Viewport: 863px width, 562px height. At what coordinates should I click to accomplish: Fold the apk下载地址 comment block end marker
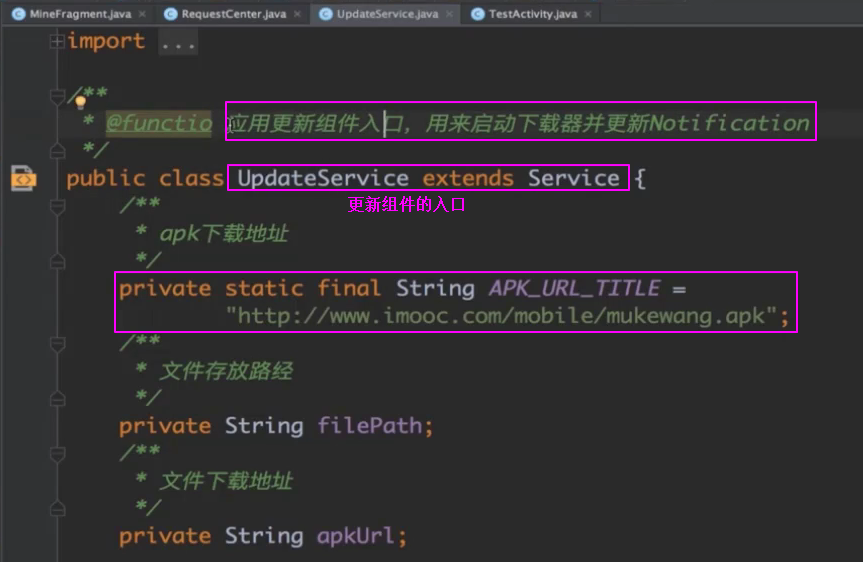(x=57, y=261)
